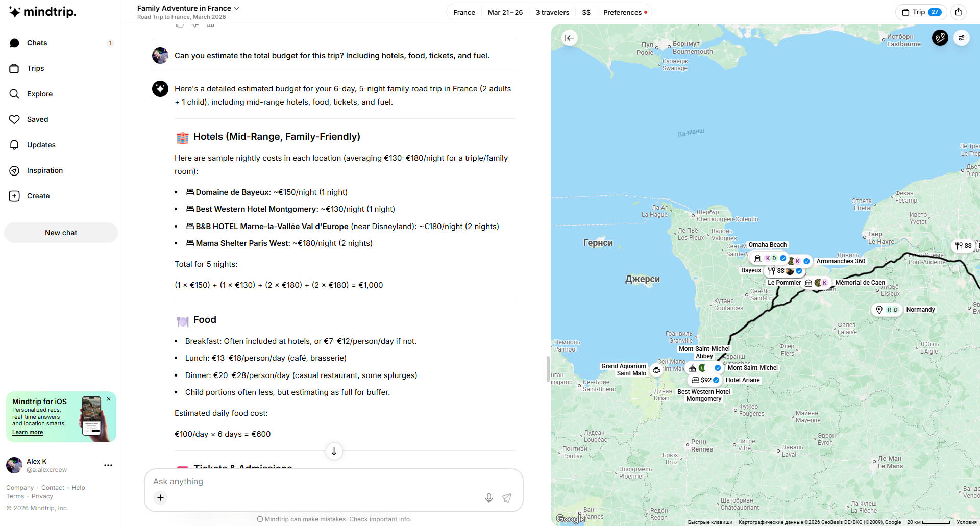The image size is (980, 526).
Task: Select Hotel Ariane $92 map marker
Action: point(705,380)
